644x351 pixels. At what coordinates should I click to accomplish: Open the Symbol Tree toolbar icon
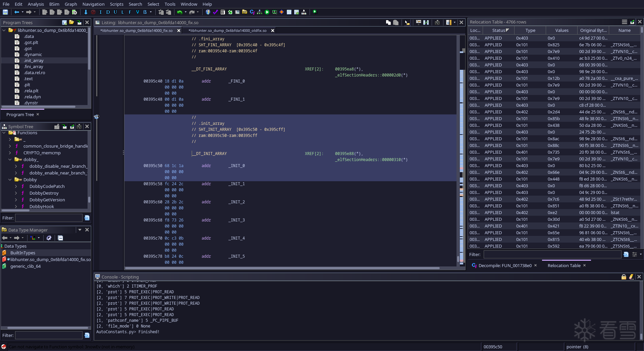[304, 12]
